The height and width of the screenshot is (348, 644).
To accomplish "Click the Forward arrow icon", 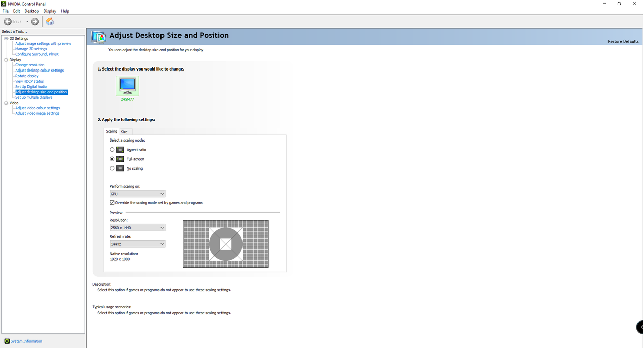I will (35, 21).
